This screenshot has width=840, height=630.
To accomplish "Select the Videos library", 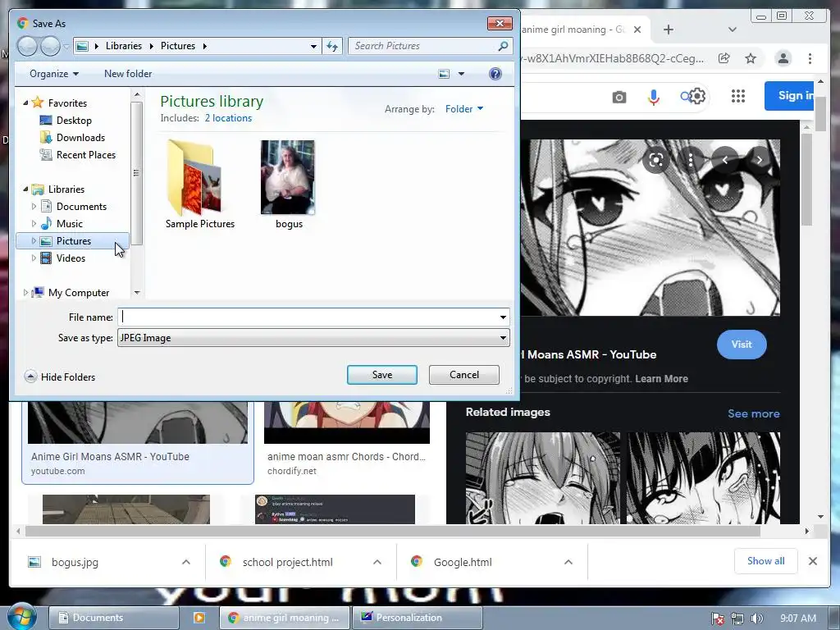I will (71, 258).
